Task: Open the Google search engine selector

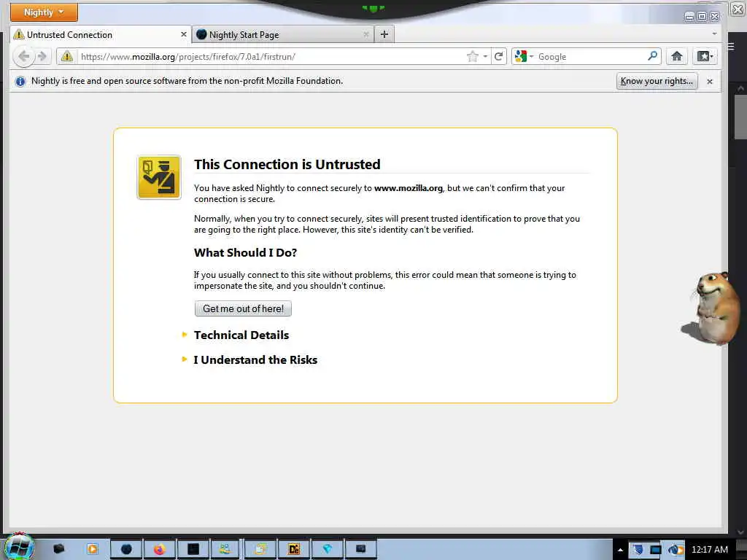Action: (524, 56)
